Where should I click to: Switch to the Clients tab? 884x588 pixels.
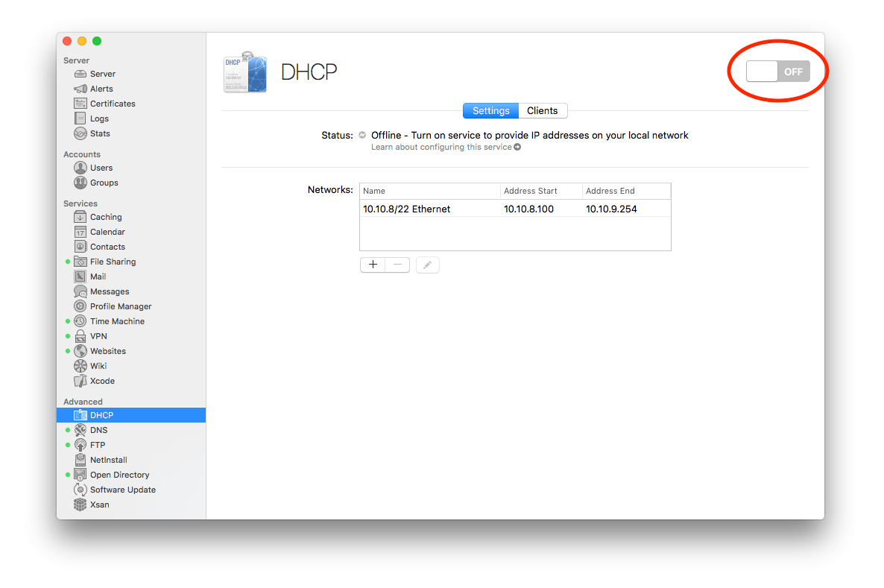click(543, 110)
